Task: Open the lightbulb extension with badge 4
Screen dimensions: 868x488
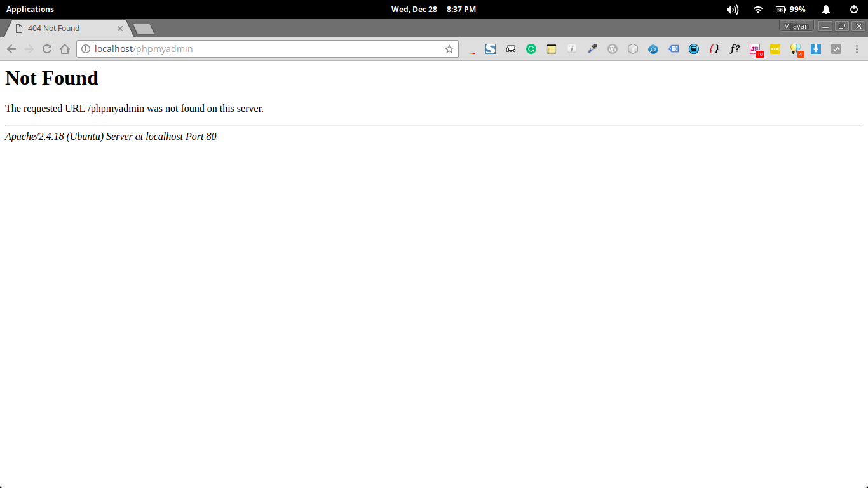Action: click(x=795, y=49)
